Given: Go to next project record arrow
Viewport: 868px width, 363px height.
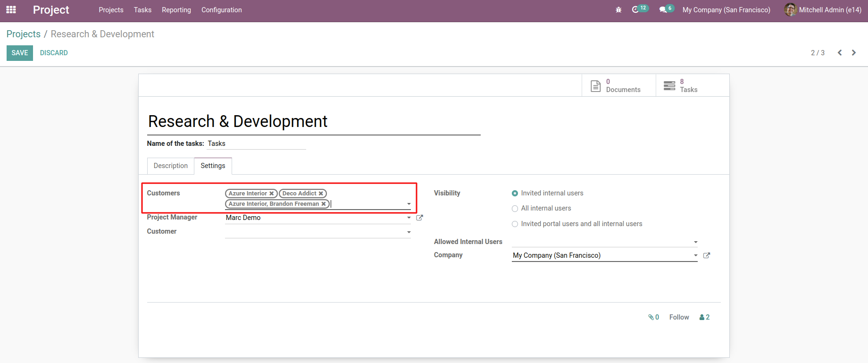Looking at the screenshot, I should [x=853, y=53].
